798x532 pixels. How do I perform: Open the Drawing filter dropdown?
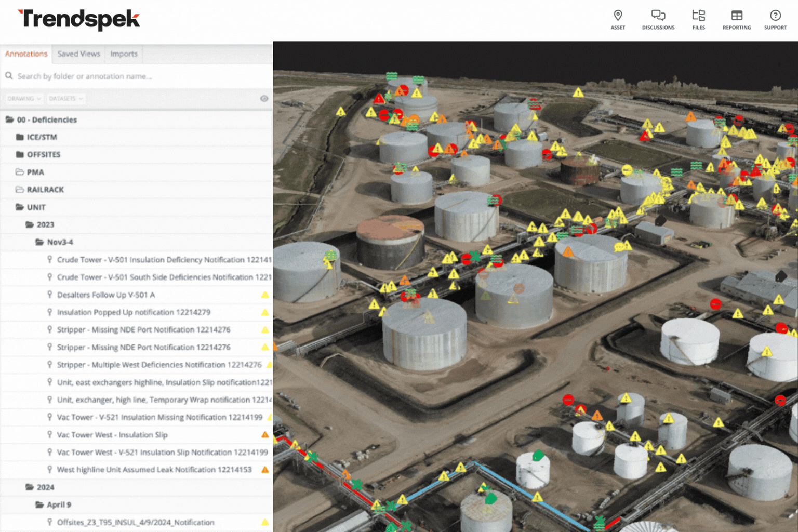24,98
